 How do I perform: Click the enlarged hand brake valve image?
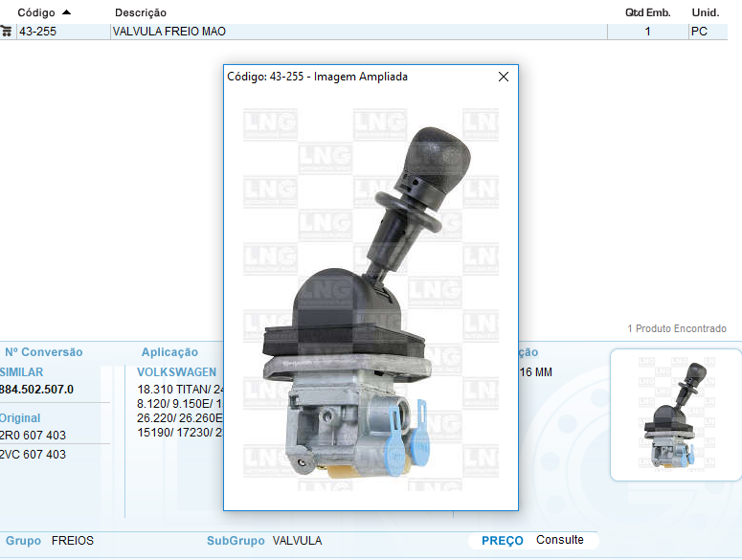371,297
